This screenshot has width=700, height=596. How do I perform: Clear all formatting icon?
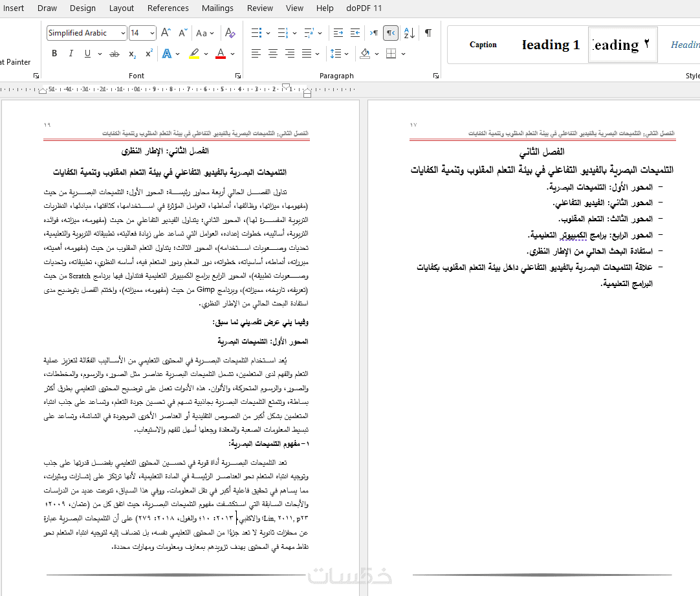pyautogui.click(x=230, y=32)
